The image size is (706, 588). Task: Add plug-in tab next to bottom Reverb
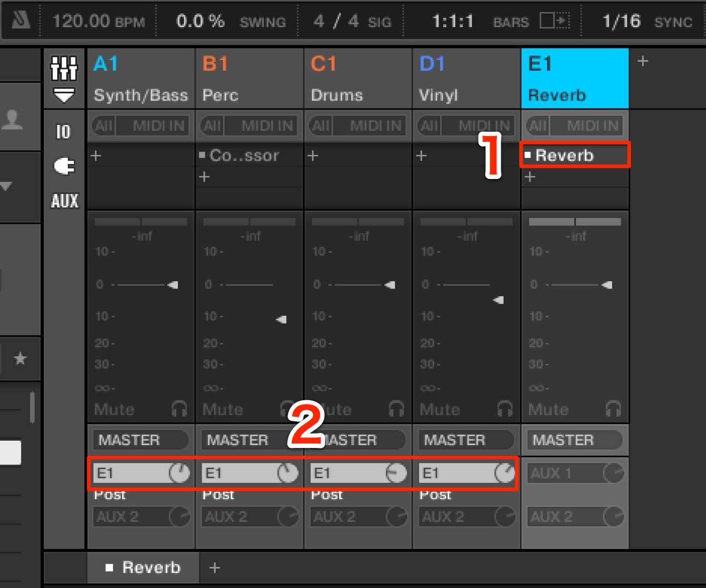pyautogui.click(x=215, y=567)
